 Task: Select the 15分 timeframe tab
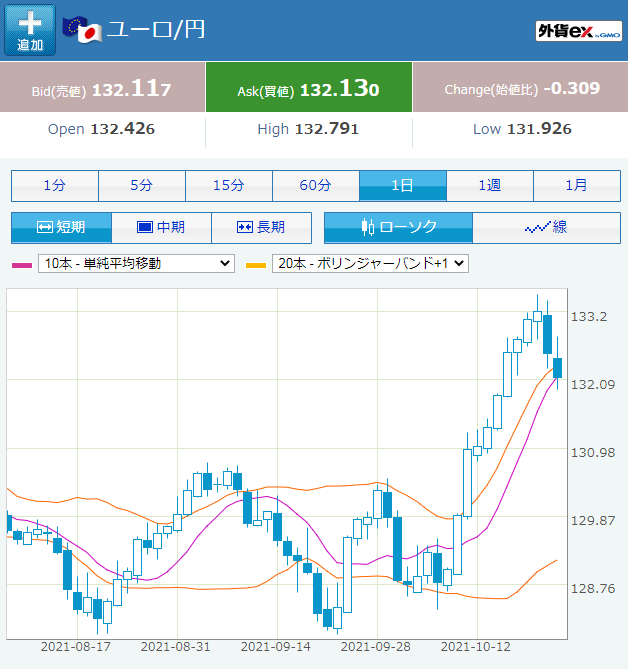click(229, 186)
